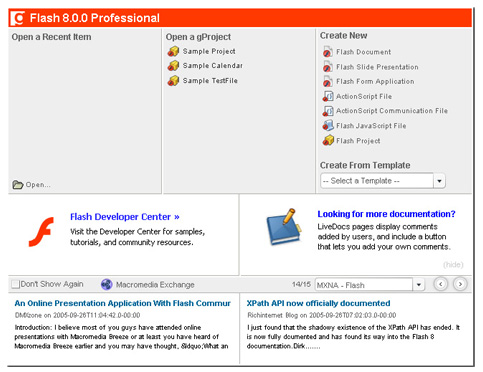Viewport: 483px width, 372px height.
Task: Click the Flash Form Application icon
Action: [x=328, y=81]
